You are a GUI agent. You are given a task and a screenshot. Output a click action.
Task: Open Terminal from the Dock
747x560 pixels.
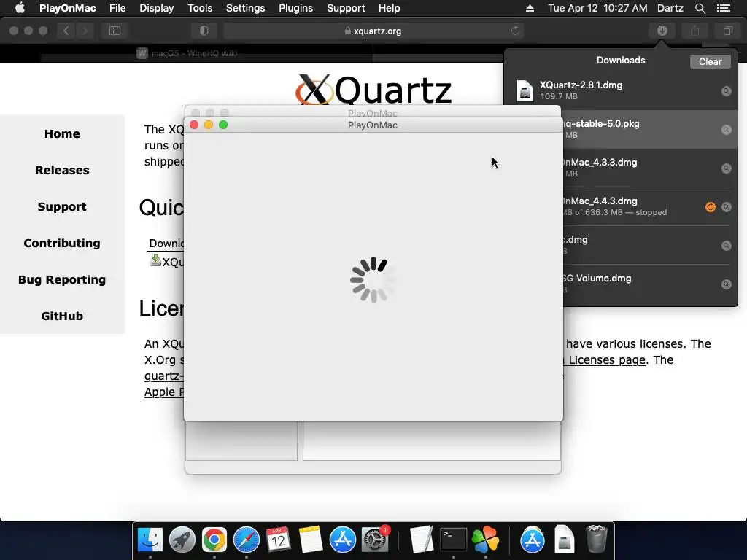(x=453, y=540)
